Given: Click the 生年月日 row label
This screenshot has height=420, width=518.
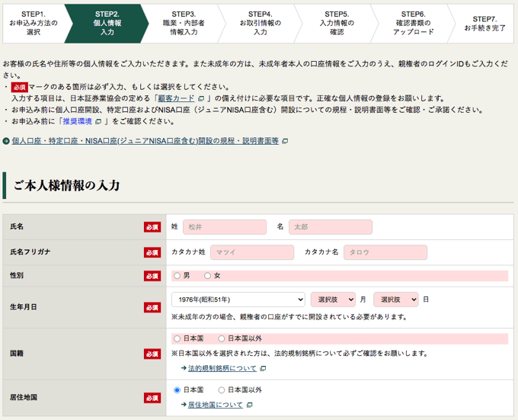Looking at the screenshot, I should tap(23, 307).
